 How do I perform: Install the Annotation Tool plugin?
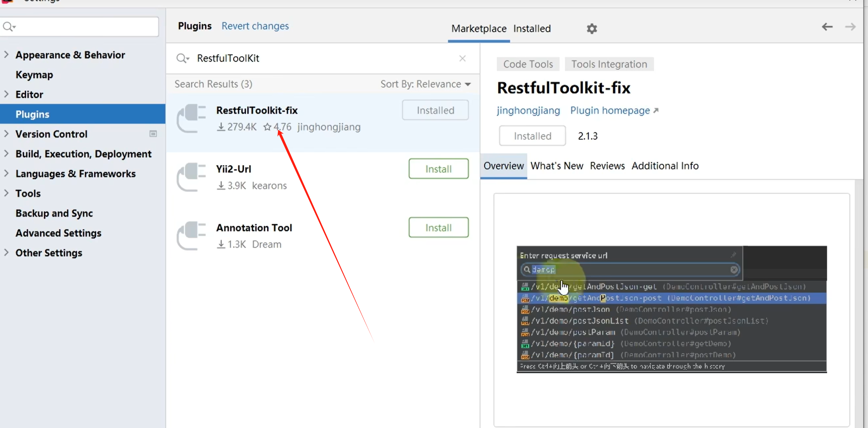click(x=438, y=228)
